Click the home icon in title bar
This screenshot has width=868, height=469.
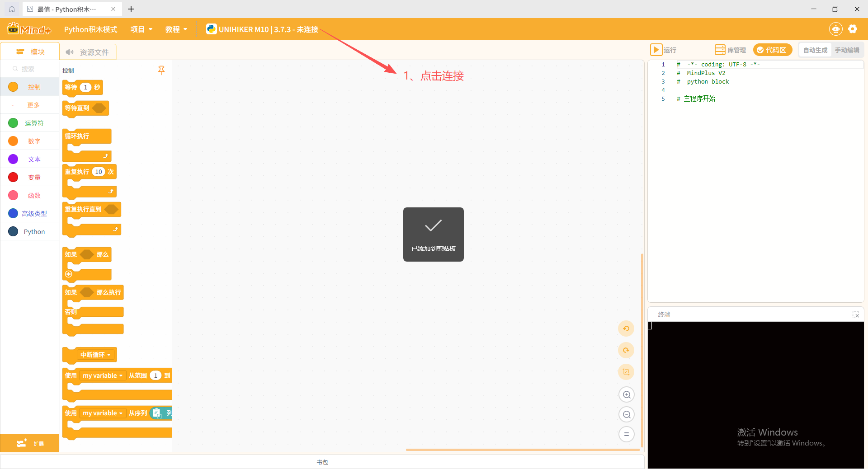[12, 9]
